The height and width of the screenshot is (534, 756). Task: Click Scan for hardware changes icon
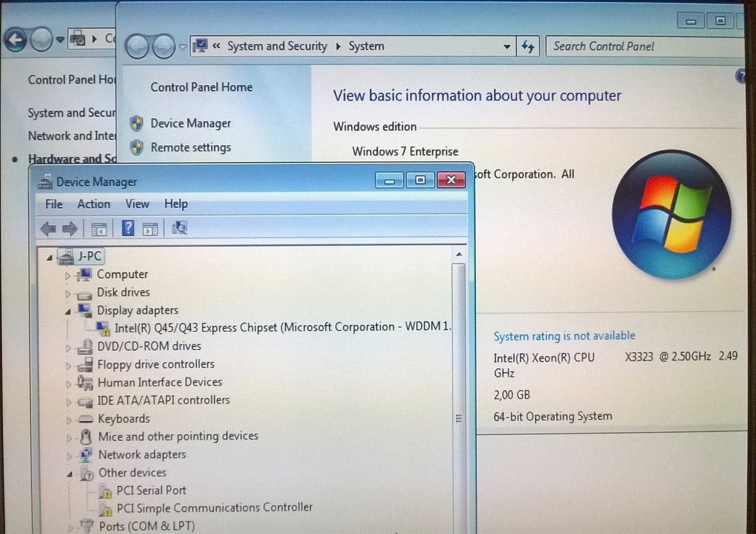click(180, 228)
